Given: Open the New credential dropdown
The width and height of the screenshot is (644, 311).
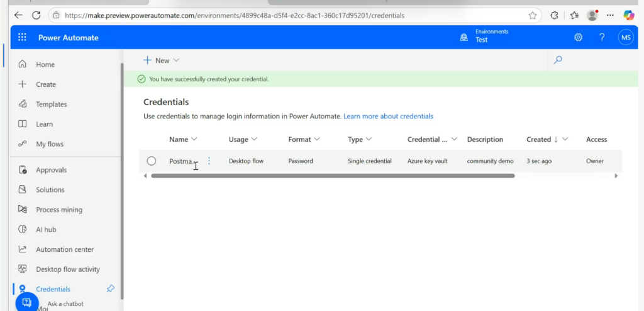Looking at the screenshot, I should point(162,60).
